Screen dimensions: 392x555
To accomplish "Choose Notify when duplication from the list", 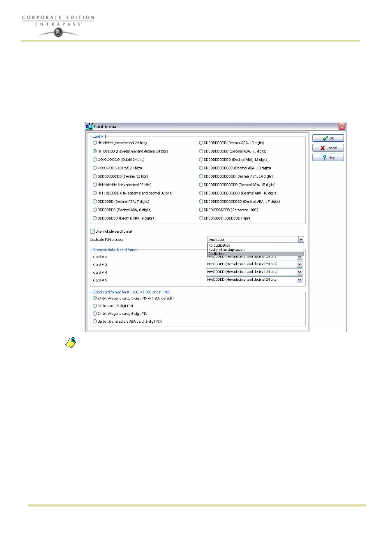I will coord(256,250).
